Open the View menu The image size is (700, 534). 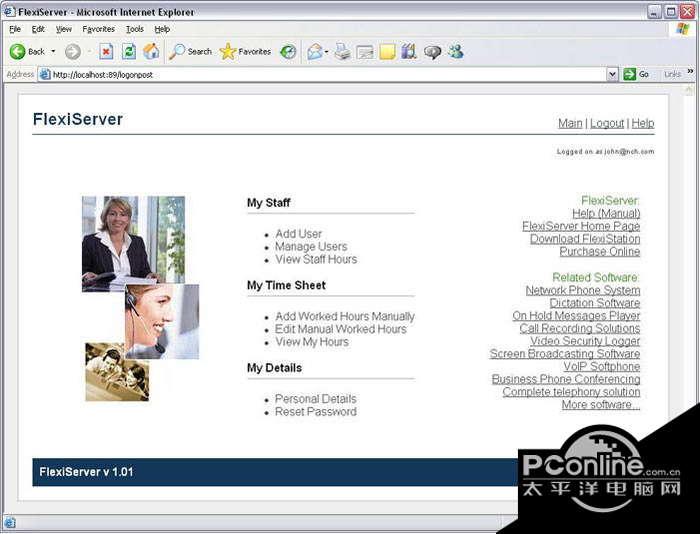point(63,29)
